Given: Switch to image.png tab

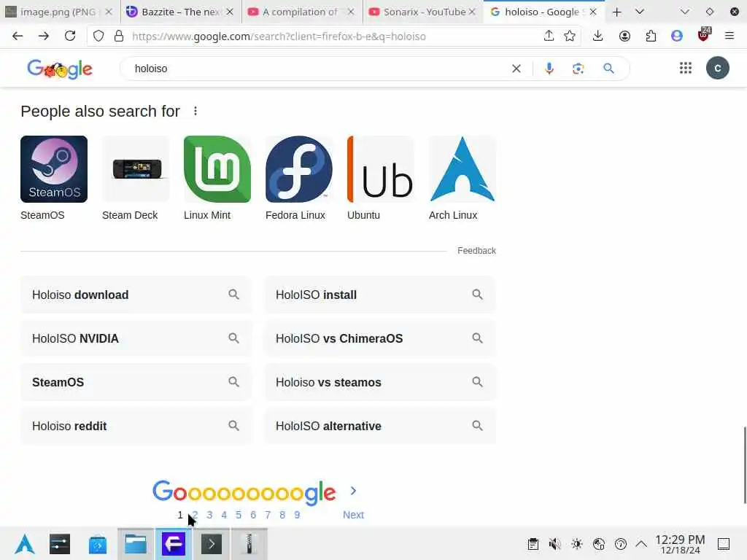Looking at the screenshot, I should click(58, 12).
